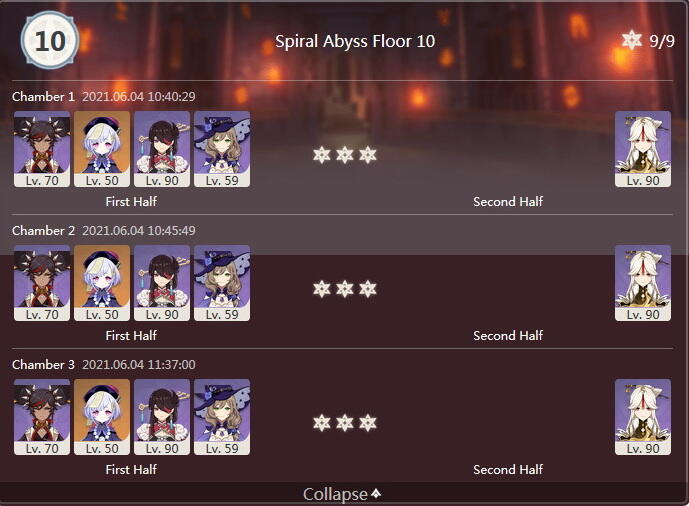Click Lisa Lv. 59 portrait in Chamber 2

click(222, 282)
